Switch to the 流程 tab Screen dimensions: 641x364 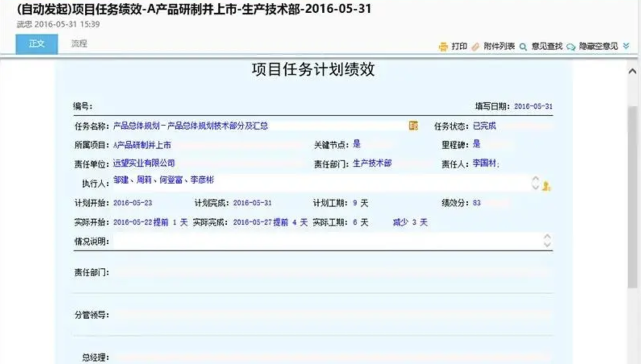click(x=79, y=43)
